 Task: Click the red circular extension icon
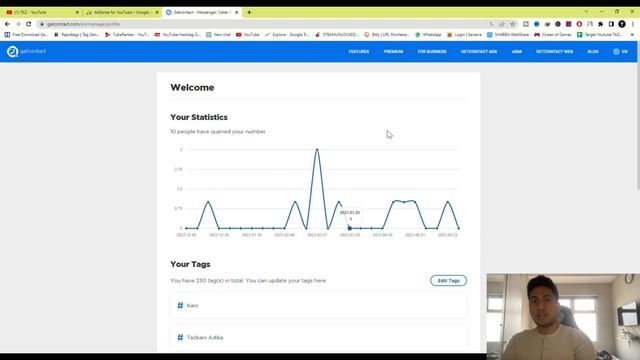click(x=579, y=24)
